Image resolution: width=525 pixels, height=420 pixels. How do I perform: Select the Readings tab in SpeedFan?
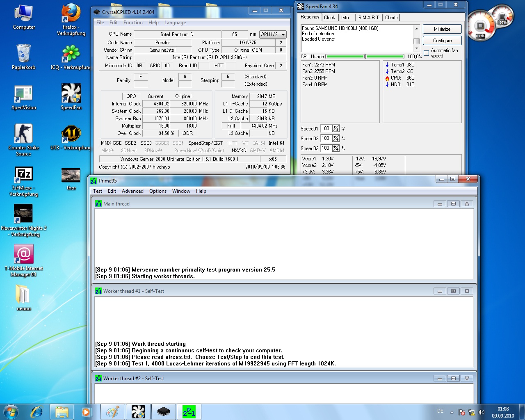click(310, 17)
